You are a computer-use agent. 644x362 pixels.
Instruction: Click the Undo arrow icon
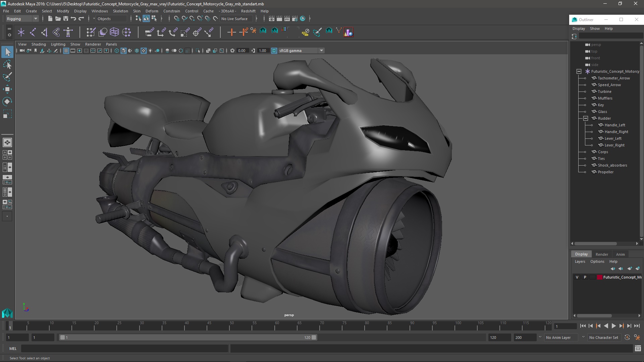pyautogui.click(x=73, y=19)
